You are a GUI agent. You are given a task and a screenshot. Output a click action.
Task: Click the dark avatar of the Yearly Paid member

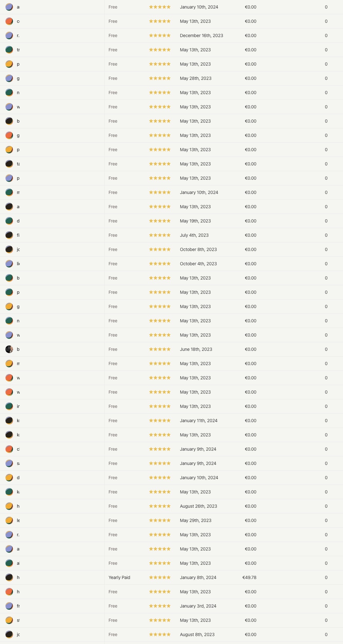pyautogui.click(x=9, y=577)
